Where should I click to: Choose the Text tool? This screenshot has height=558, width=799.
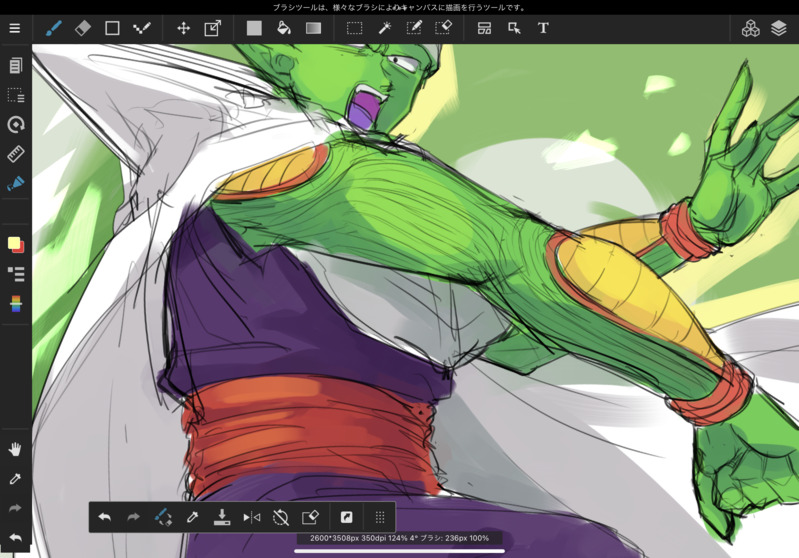[543, 28]
